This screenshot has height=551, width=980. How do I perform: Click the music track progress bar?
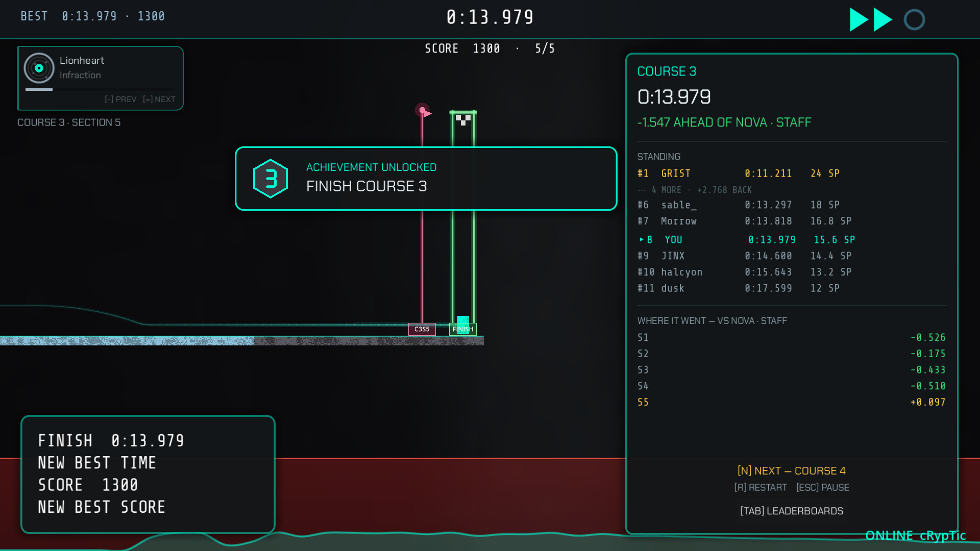pyautogui.click(x=100, y=89)
